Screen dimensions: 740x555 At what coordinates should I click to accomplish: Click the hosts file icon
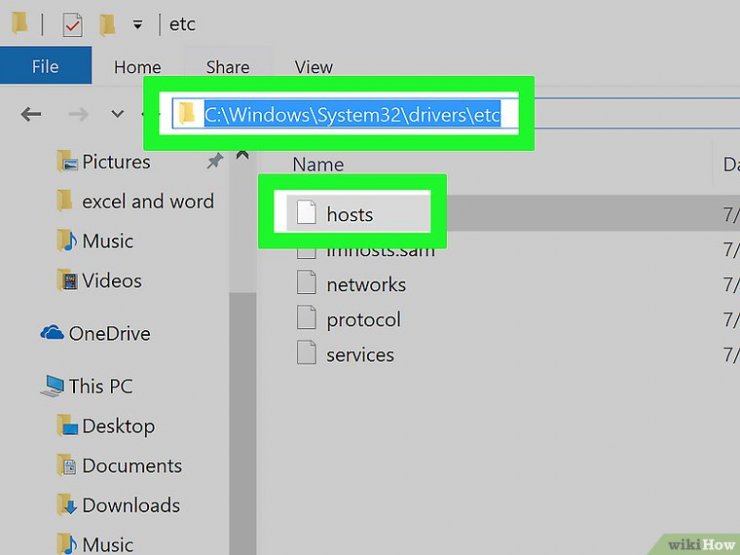pos(306,212)
